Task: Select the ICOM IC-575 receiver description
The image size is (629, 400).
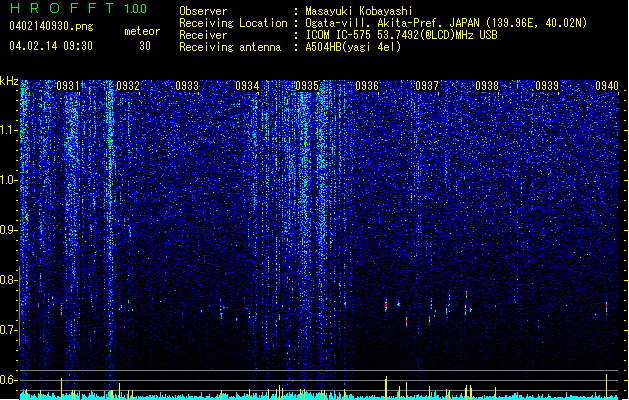Action: pyautogui.click(x=401, y=35)
